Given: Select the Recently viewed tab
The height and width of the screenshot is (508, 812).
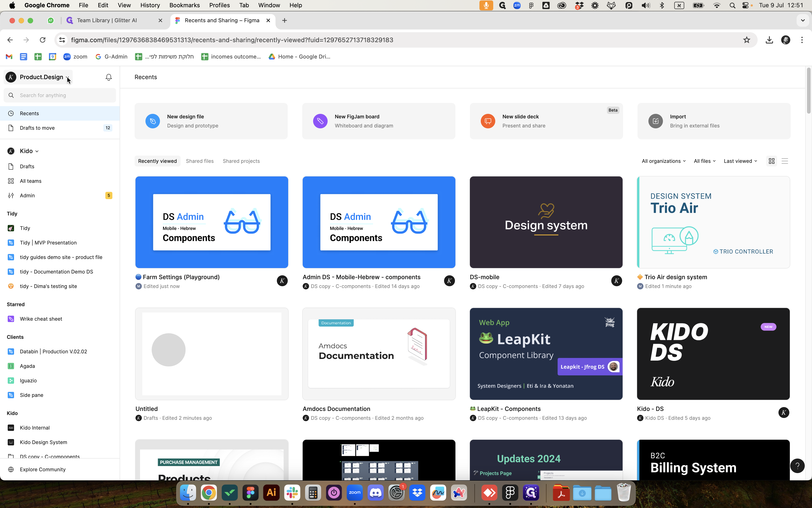Looking at the screenshot, I should (x=157, y=161).
